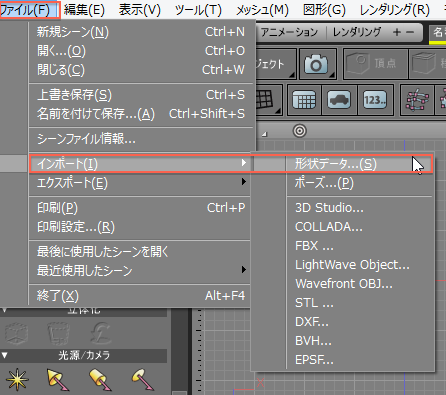The image size is (446, 395).
Task: Open the calendar grid icon in the toolbar
Action: [x=304, y=99]
